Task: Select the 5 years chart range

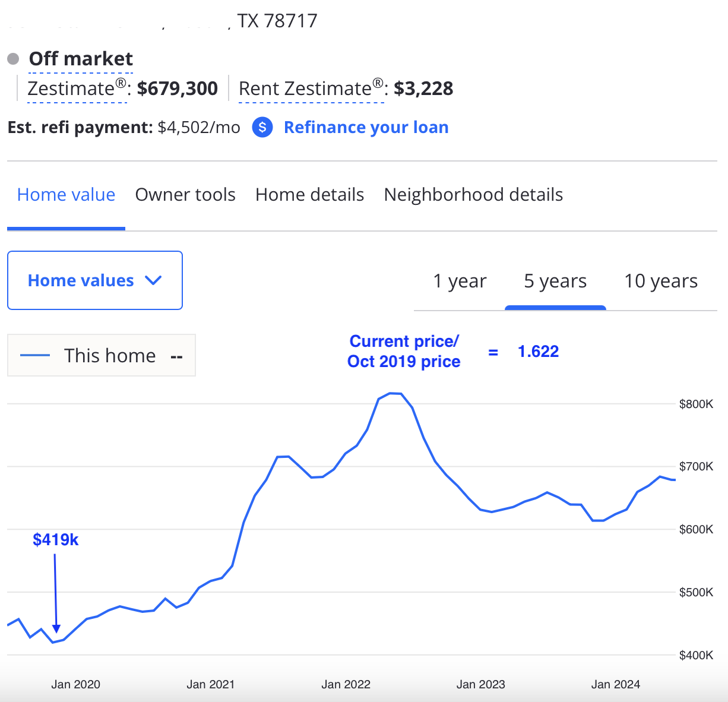Action: tap(555, 281)
